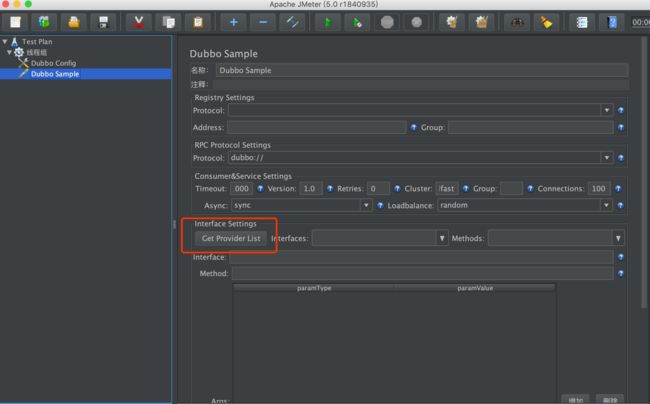Click the Add plus toolbar icon
This screenshot has width=650, height=404.
click(x=233, y=22)
